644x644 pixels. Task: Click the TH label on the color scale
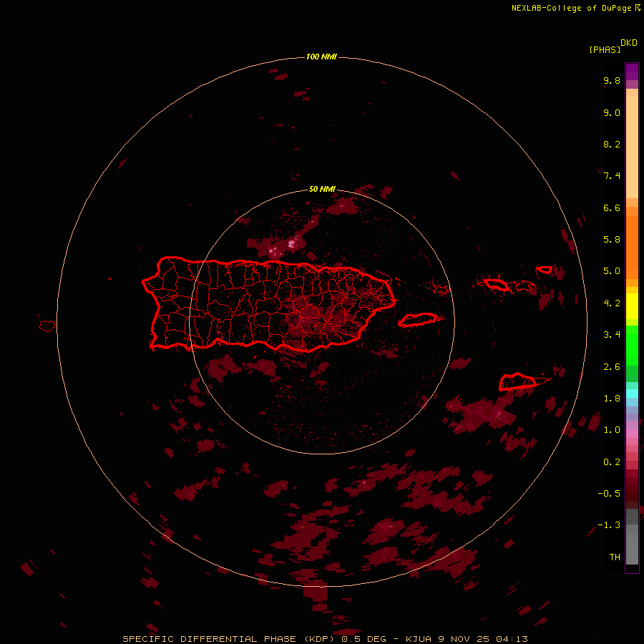(x=615, y=557)
